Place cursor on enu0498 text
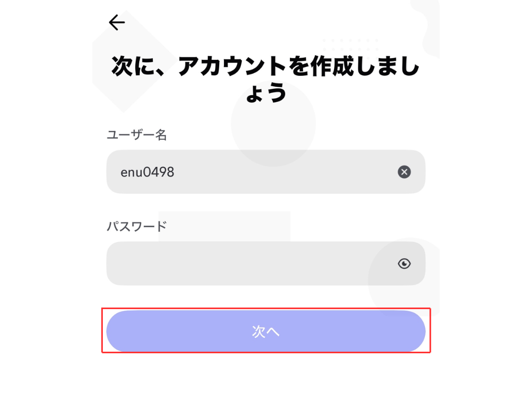The height and width of the screenshot is (399, 532). (148, 172)
